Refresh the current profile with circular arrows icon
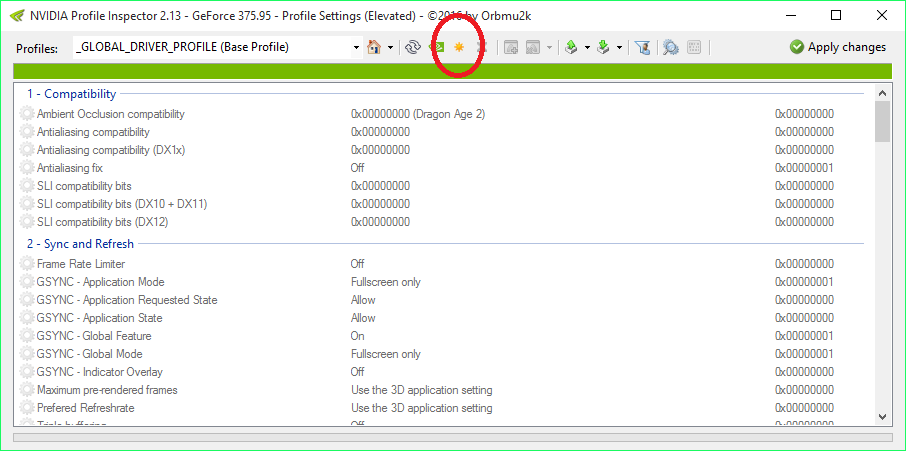The image size is (906, 451). pos(412,47)
